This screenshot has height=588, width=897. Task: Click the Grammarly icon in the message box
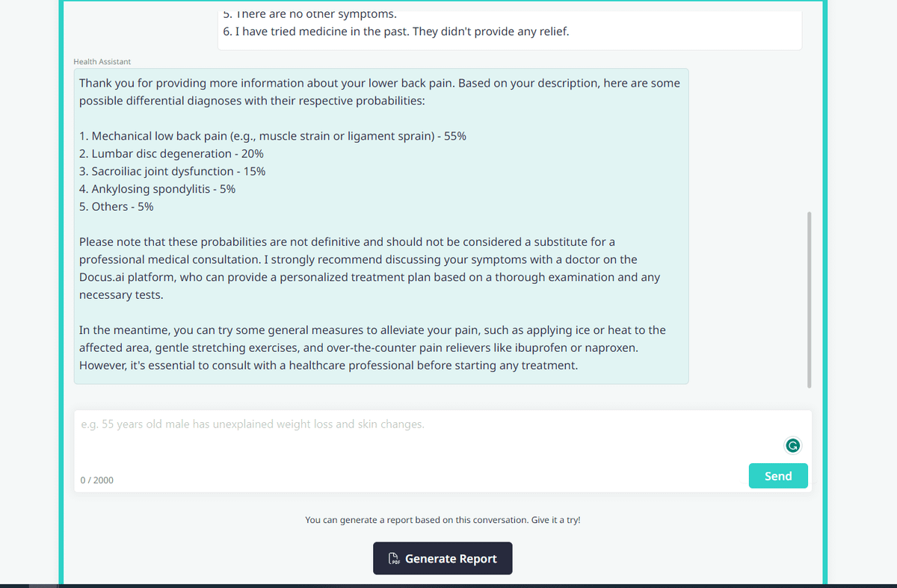793,446
